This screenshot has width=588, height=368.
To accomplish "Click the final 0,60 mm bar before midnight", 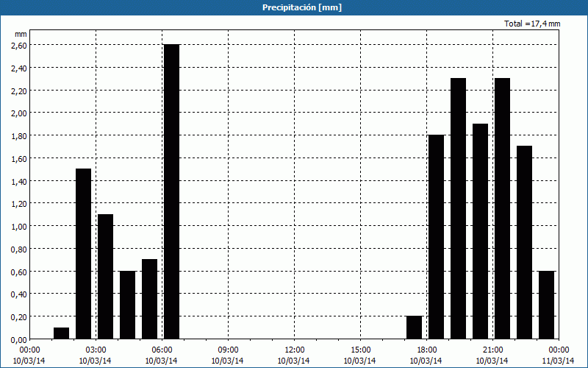I will [x=546, y=305].
